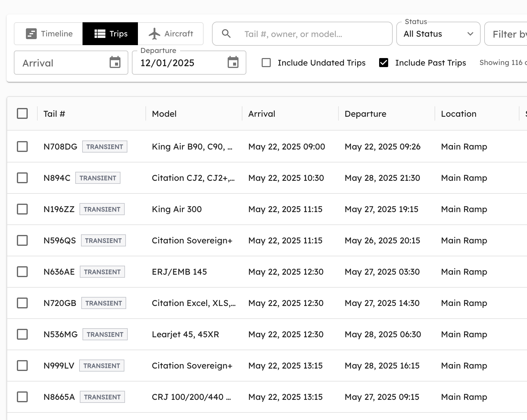Click arrival May 22, 2025 09:00
This screenshot has height=420, width=527.
[287, 147]
